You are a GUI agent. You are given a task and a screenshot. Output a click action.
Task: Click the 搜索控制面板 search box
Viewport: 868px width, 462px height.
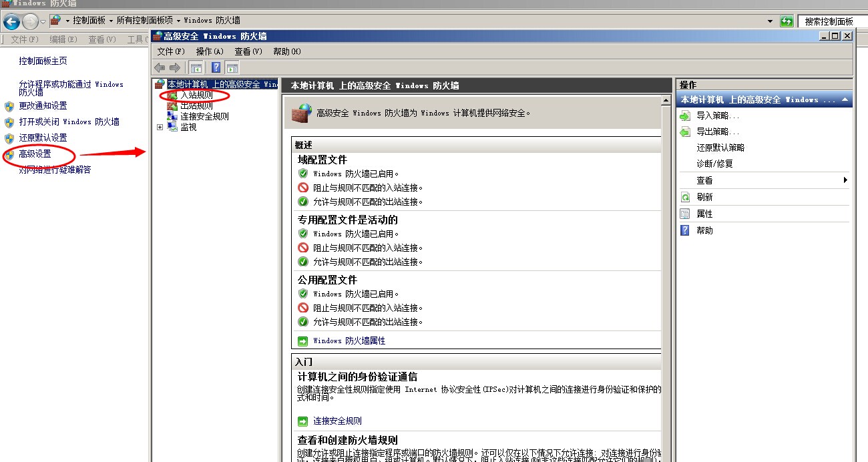[x=831, y=21]
